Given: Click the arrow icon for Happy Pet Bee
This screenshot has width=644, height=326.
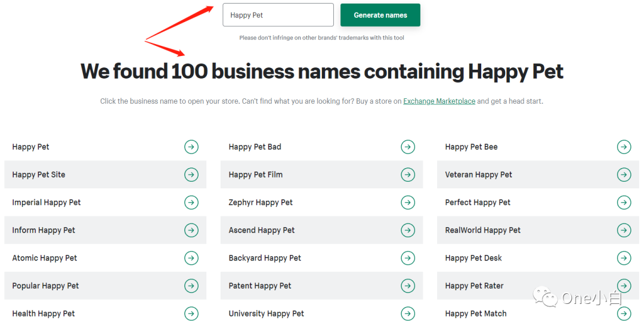Looking at the screenshot, I should click(x=624, y=147).
